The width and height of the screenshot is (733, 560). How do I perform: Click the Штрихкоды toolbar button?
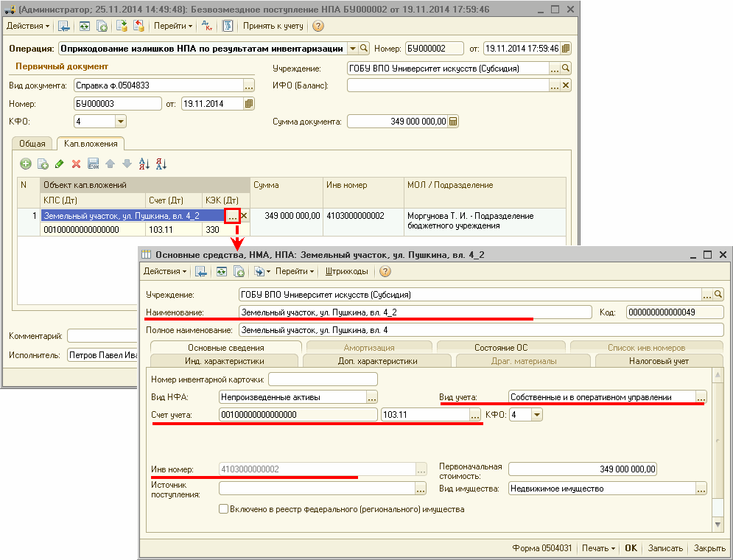pyautogui.click(x=346, y=271)
